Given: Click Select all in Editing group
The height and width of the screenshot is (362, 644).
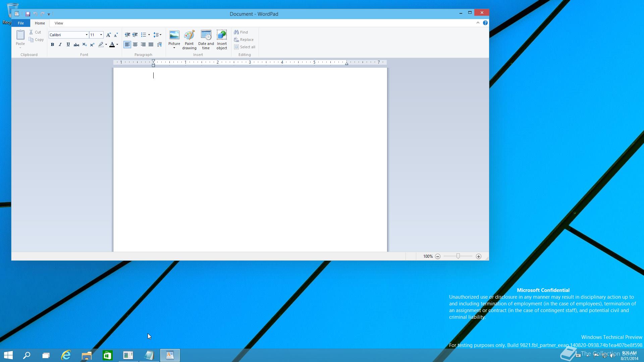Looking at the screenshot, I should click(x=245, y=47).
